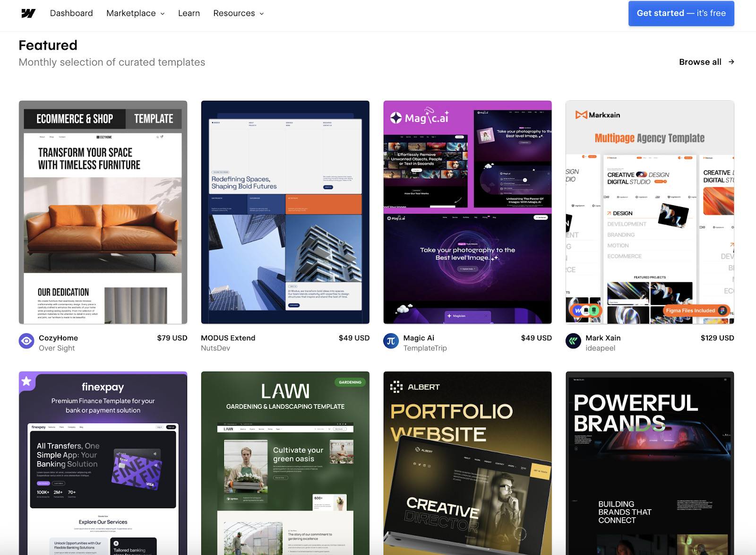This screenshot has height=555, width=756.
Task: Click the NutsDev seller avatar icon
Action: (x=209, y=341)
